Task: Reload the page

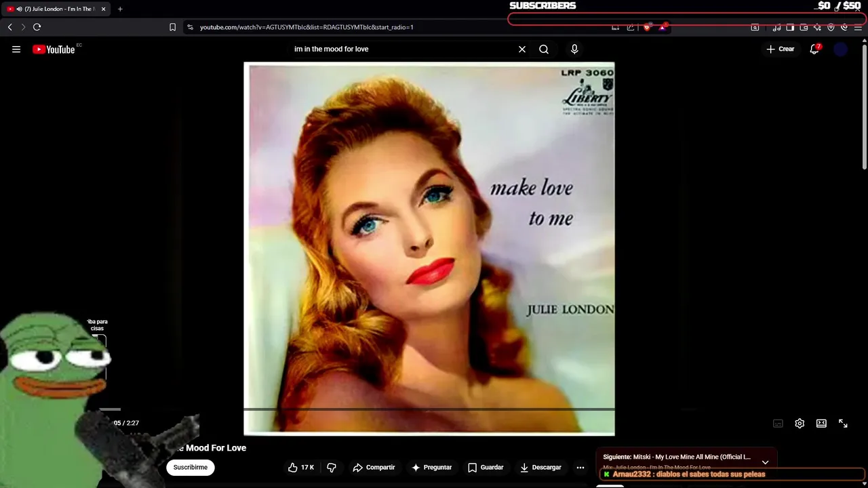Action: [37, 27]
